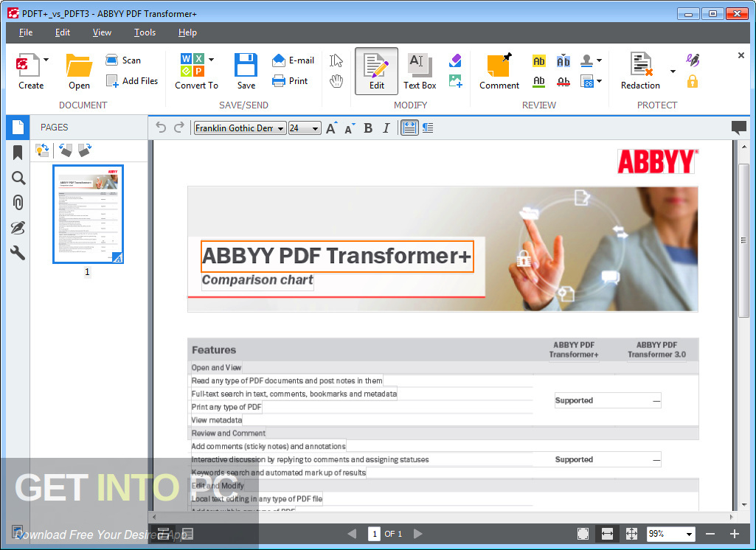
Task: Click the password security lock icon
Action: click(693, 81)
